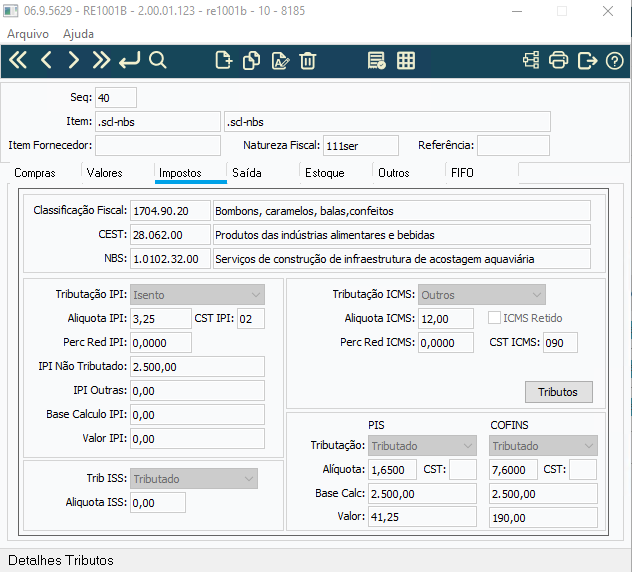The height and width of the screenshot is (572, 632).
Task: Create a new record with add icon
Action: 224,60
